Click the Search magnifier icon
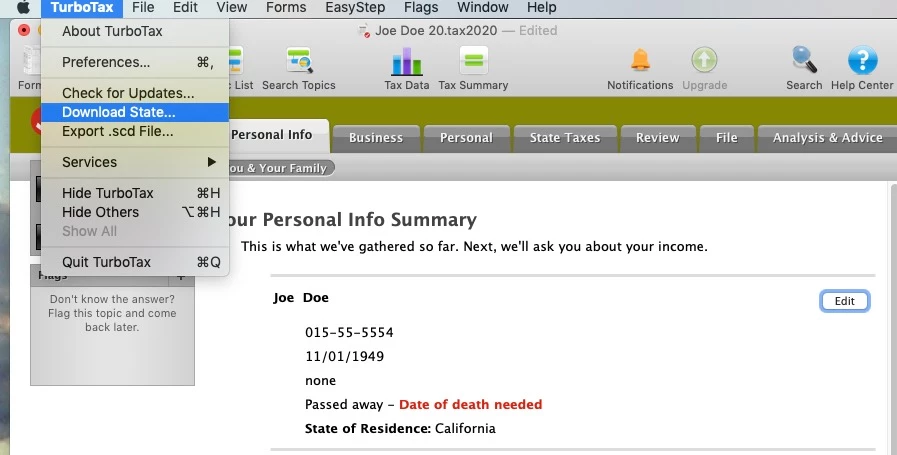 [x=804, y=61]
